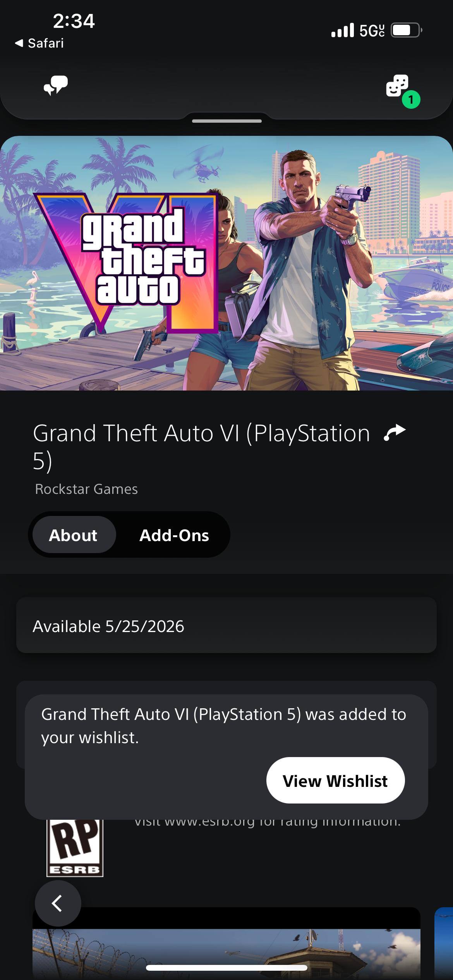Open the PlayStation chat messages icon
This screenshot has width=453, height=980.
coord(56,86)
